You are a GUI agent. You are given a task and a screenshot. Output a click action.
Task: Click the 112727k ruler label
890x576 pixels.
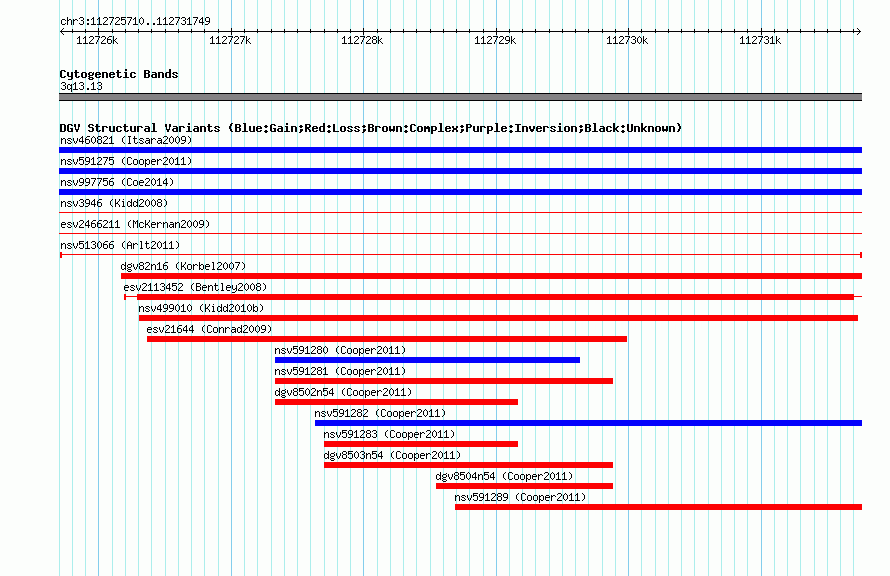pos(230,41)
